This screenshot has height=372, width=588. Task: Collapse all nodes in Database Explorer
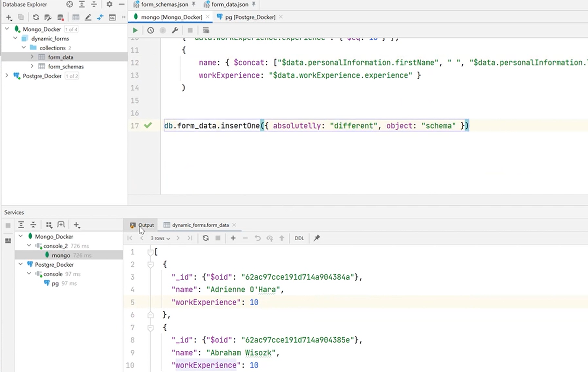tap(93, 4)
